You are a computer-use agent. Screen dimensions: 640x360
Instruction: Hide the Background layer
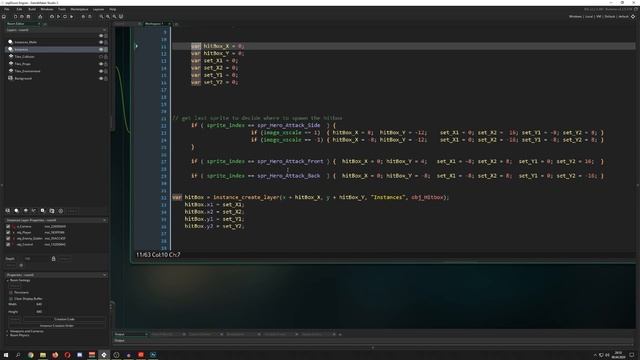coord(101,78)
